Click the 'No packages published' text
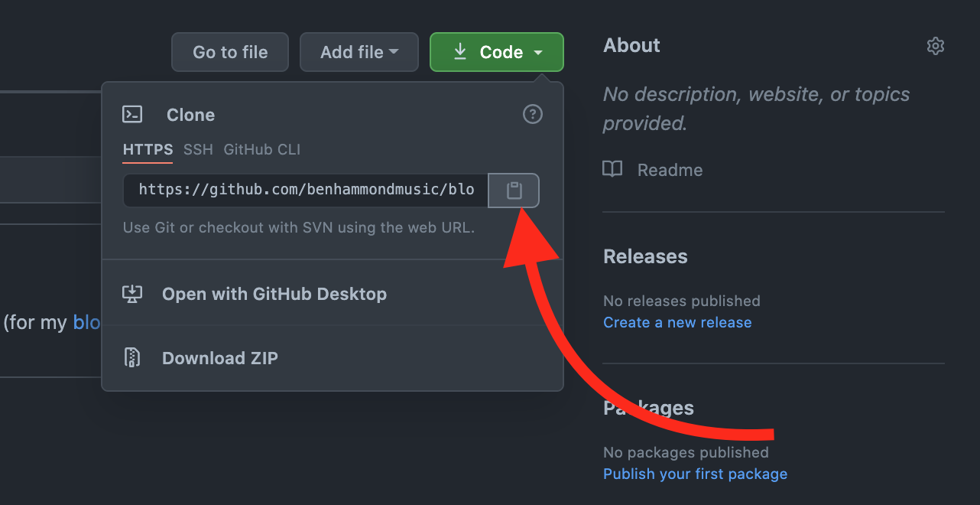The image size is (980, 505). 686,452
